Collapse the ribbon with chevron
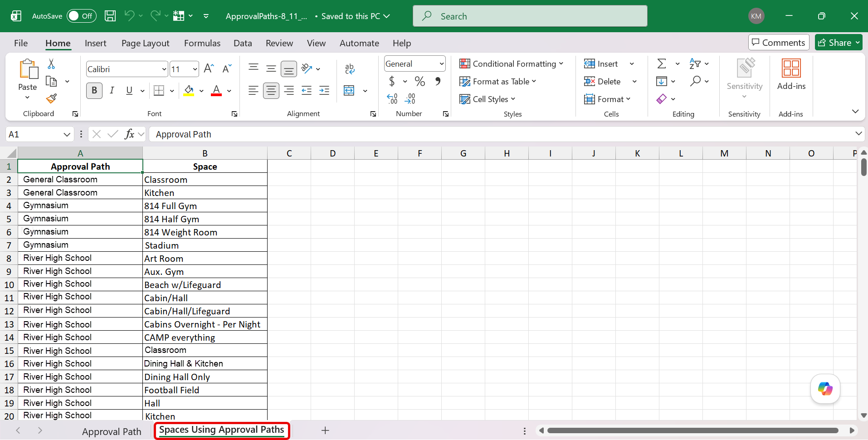This screenshot has height=440, width=868. tap(855, 112)
